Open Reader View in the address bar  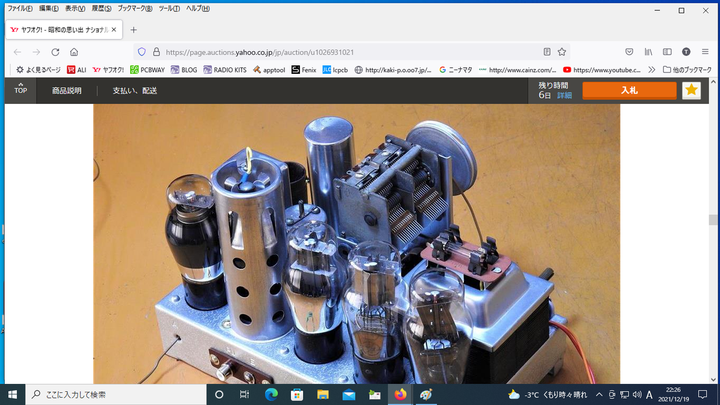546,51
